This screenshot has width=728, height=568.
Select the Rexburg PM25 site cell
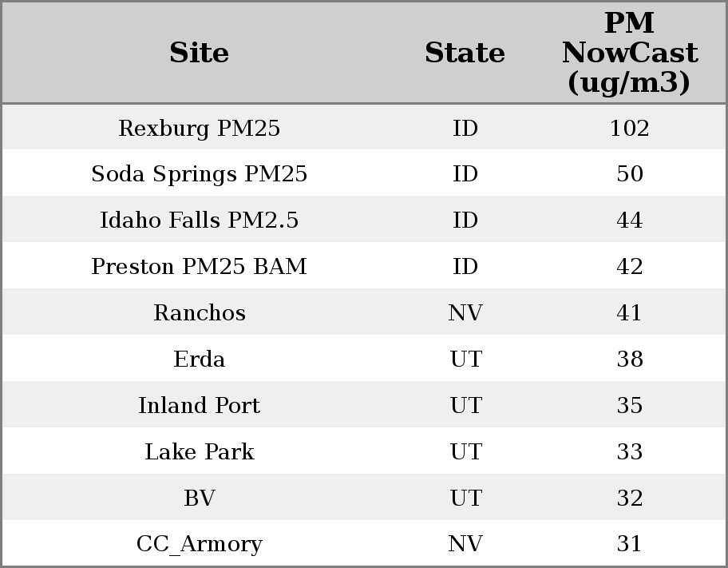point(199,128)
